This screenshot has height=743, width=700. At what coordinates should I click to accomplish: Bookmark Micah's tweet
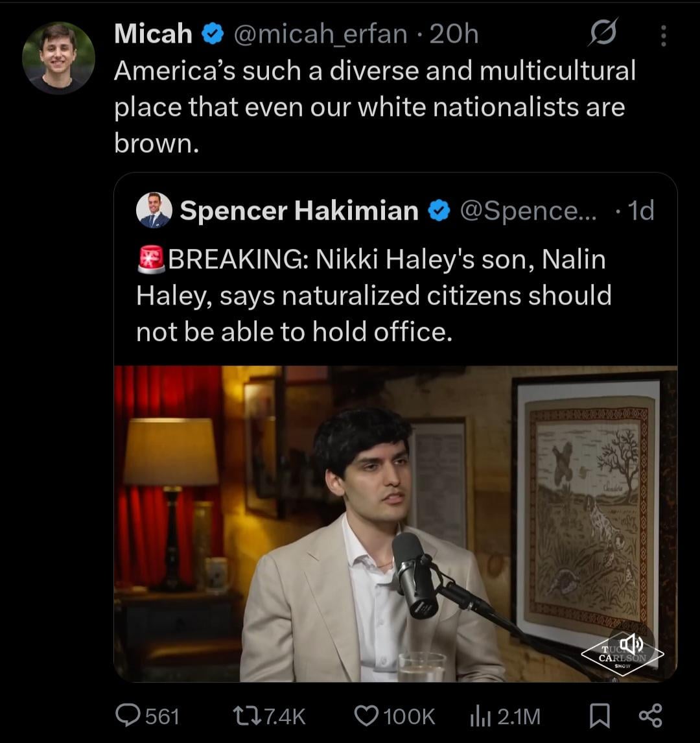600,715
